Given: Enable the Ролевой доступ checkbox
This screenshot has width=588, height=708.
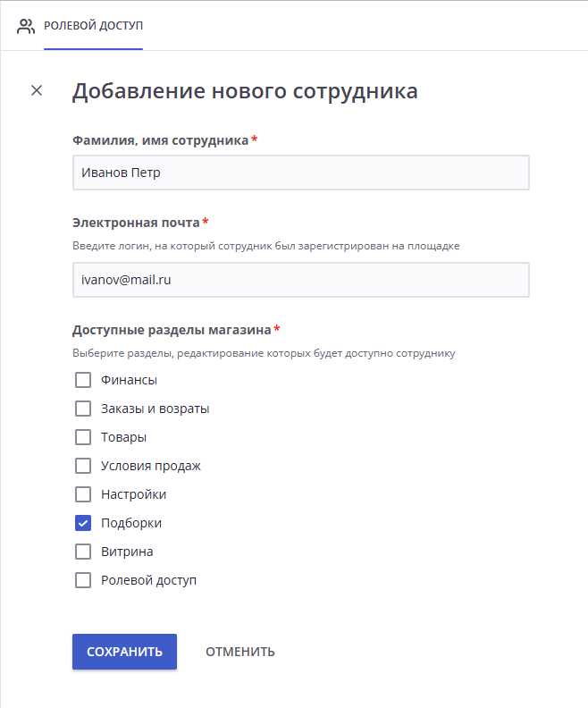Looking at the screenshot, I should coord(83,580).
